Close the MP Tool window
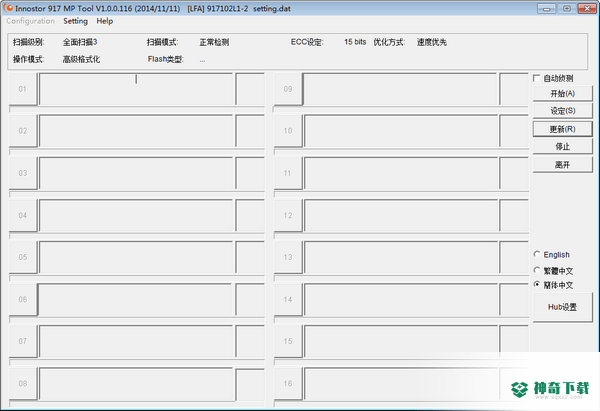600x411 pixels. (x=587, y=8)
